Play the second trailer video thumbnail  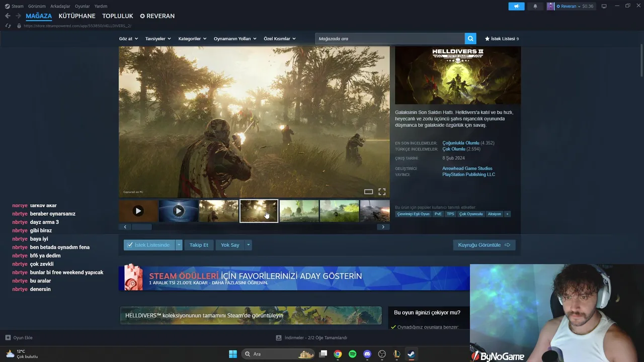[x=179, y=211]
